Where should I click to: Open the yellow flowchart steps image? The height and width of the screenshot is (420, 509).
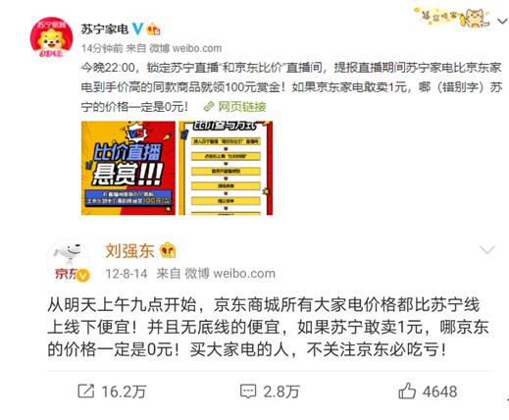click(226, 168)
